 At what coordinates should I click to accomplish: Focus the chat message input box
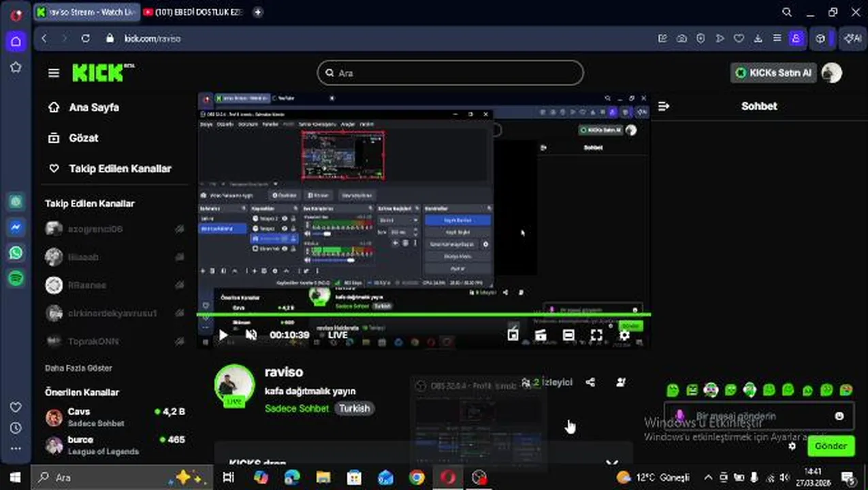click(x=759, y=416)
